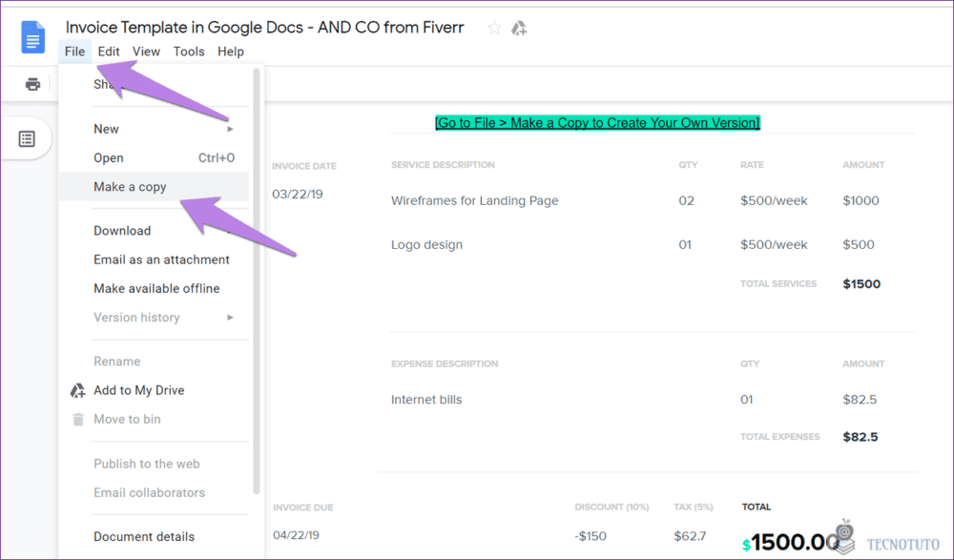954x560 pixels.
Task: Select Open in the File menu
Action: click(154, 157)
